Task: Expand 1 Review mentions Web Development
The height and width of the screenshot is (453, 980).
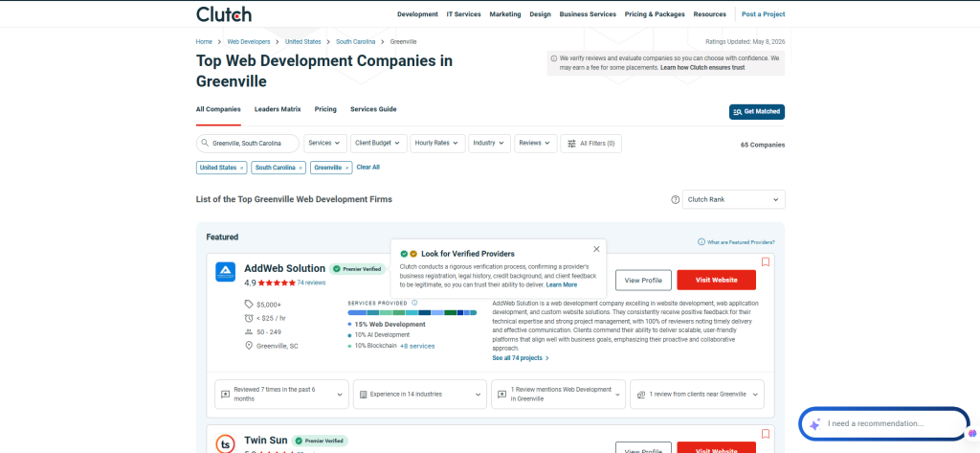Action: point(558,395)
